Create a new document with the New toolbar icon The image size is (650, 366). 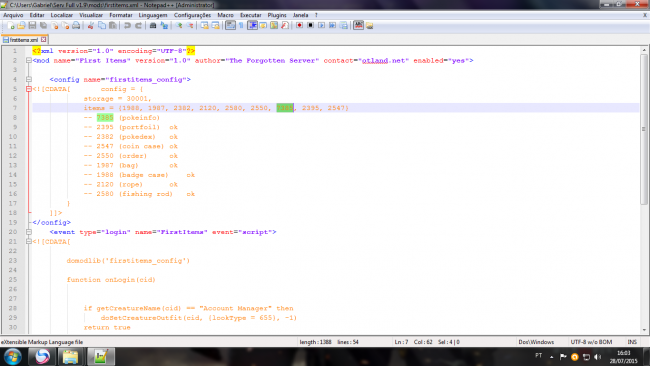(x=11, y=26)
